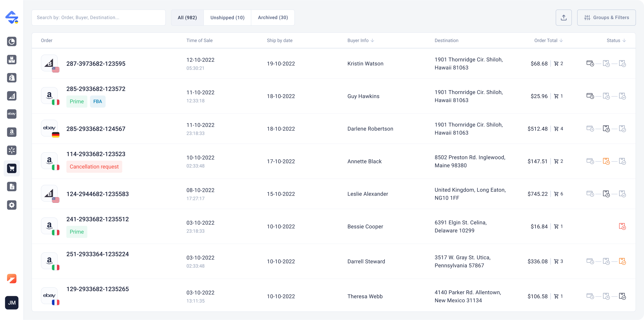Open order 287-3973682-123595
This screenshot has width=644, height=320.
coord(96,64)
